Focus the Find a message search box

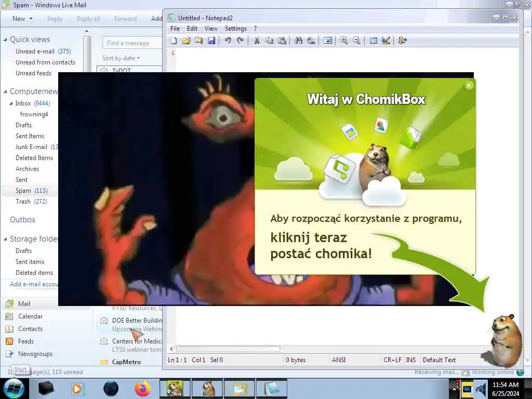(x=132, y=43)
